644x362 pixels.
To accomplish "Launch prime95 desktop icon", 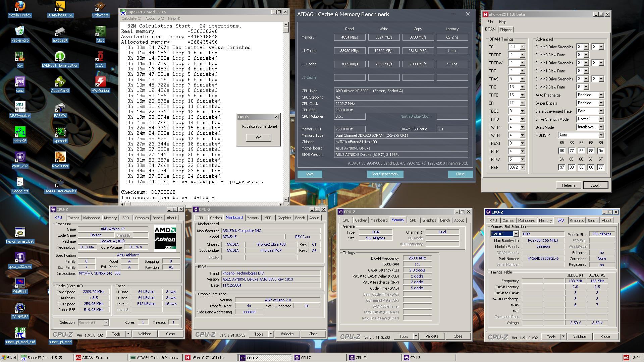I will point(20,135).
